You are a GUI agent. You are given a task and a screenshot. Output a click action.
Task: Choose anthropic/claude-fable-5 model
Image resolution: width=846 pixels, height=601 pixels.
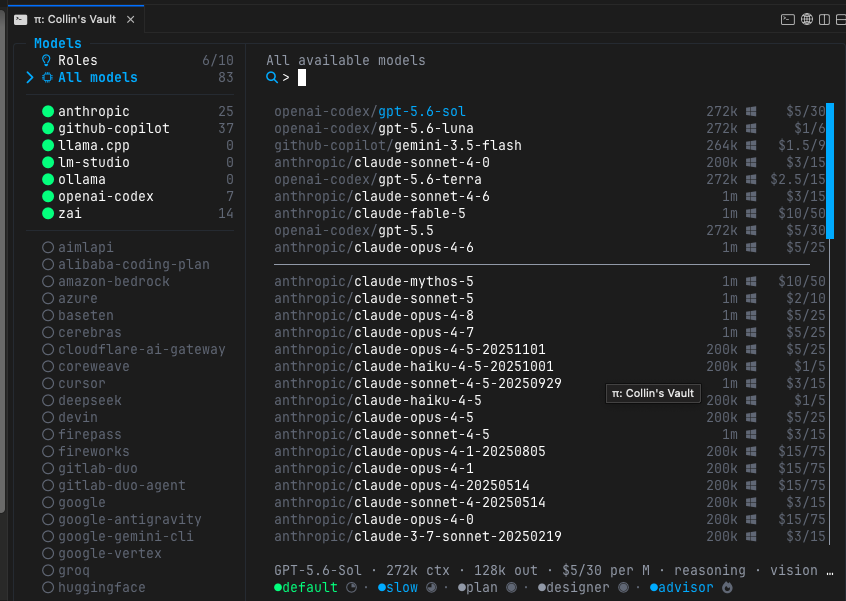[549, 214]
